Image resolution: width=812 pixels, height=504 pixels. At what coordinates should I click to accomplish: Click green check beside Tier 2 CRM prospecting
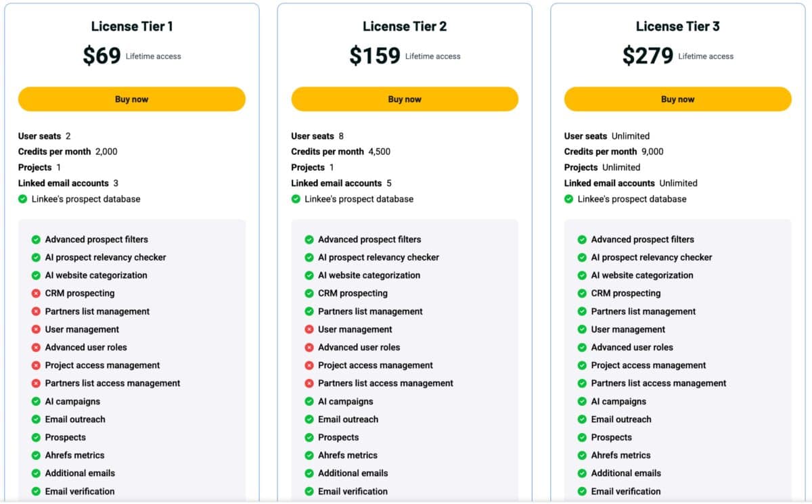coord(309,293)
